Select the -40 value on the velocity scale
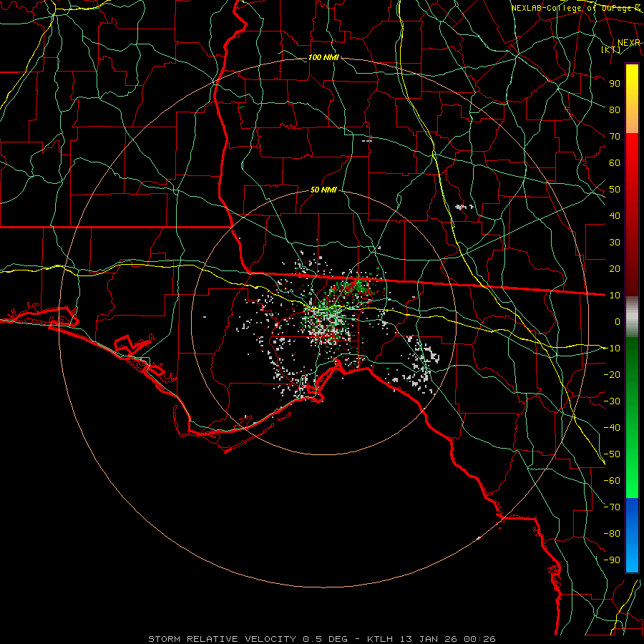Screen dimensions: 644x644 click(612, 428)
